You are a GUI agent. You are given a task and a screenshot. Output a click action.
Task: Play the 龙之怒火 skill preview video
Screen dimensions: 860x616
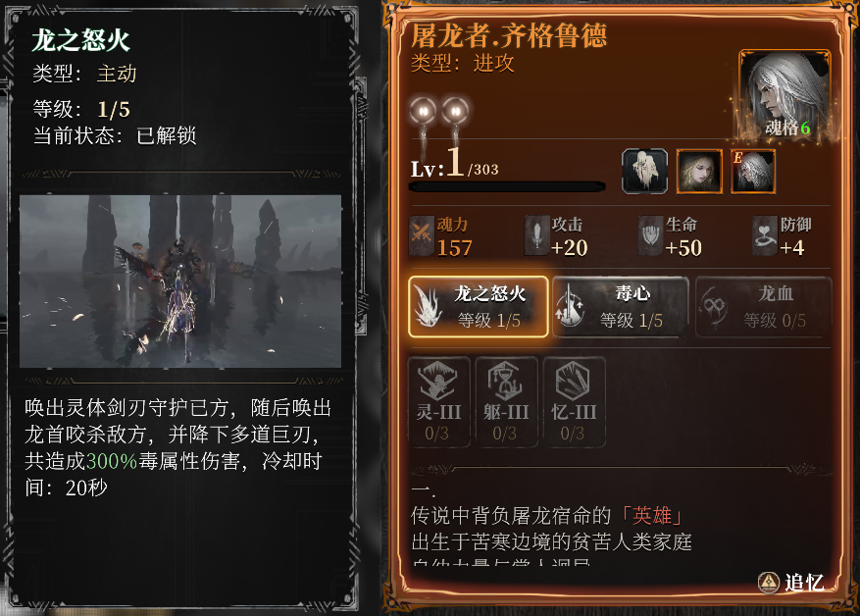pyautogui.click(x=180, y=282)
